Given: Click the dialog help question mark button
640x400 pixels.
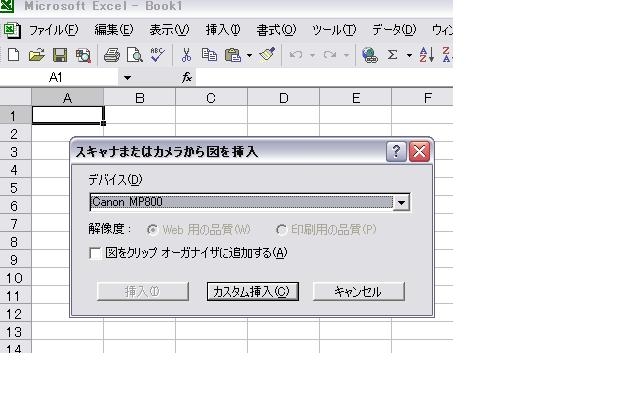Looking at the screenshot, I should click(x=396, y=151).
